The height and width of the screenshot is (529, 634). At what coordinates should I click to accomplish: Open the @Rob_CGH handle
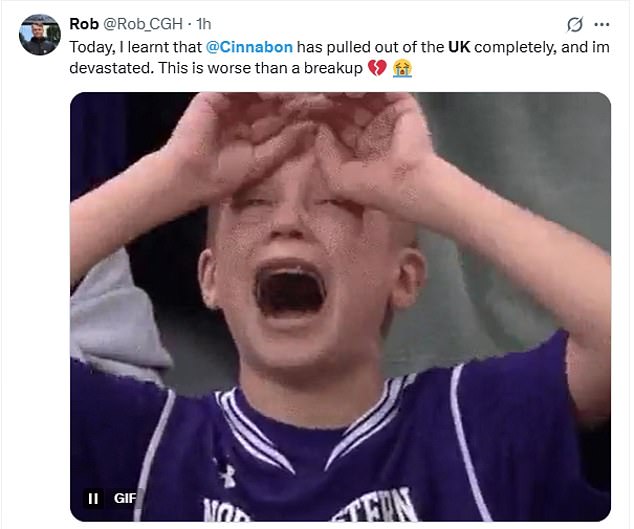pyautogui.click(x=143, y=24)
